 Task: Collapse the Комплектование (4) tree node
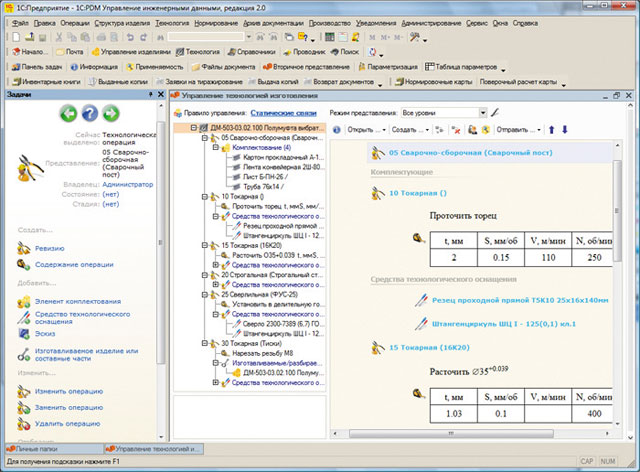click(x=216, y=148)
